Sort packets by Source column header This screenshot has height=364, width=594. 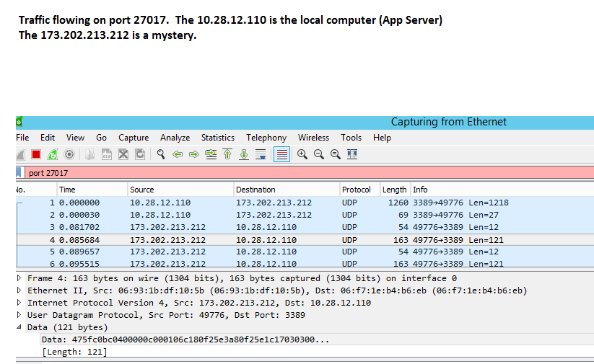point(142,190)
